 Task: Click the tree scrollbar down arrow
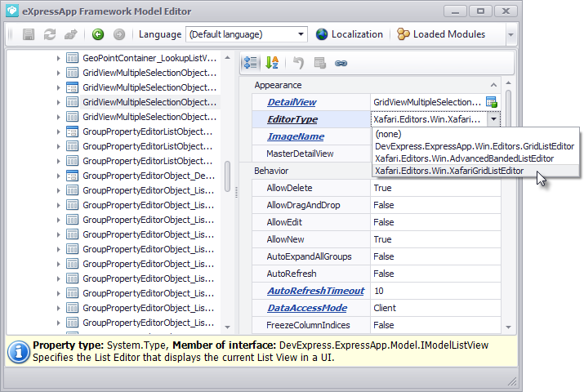coord(227,327)
